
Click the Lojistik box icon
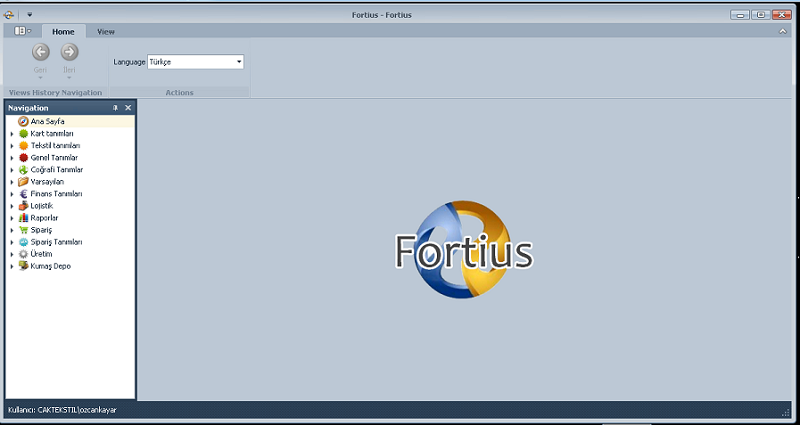23,206
